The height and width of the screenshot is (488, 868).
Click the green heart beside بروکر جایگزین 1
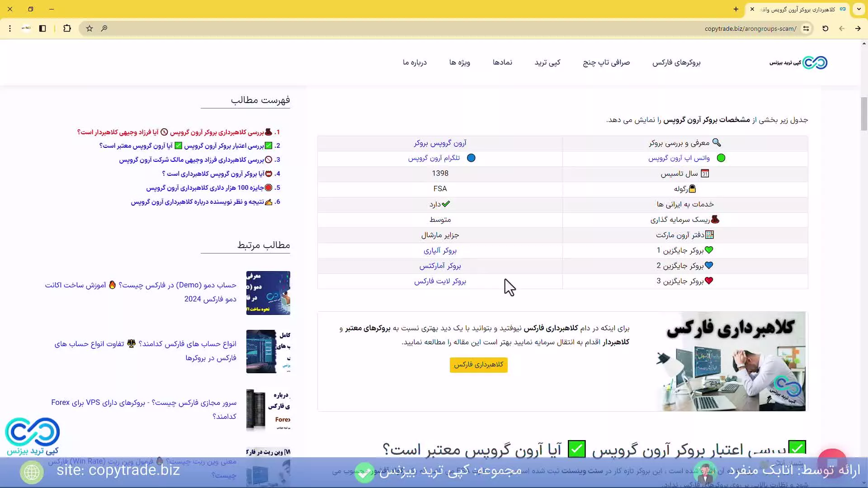click(x=709, y=250)
